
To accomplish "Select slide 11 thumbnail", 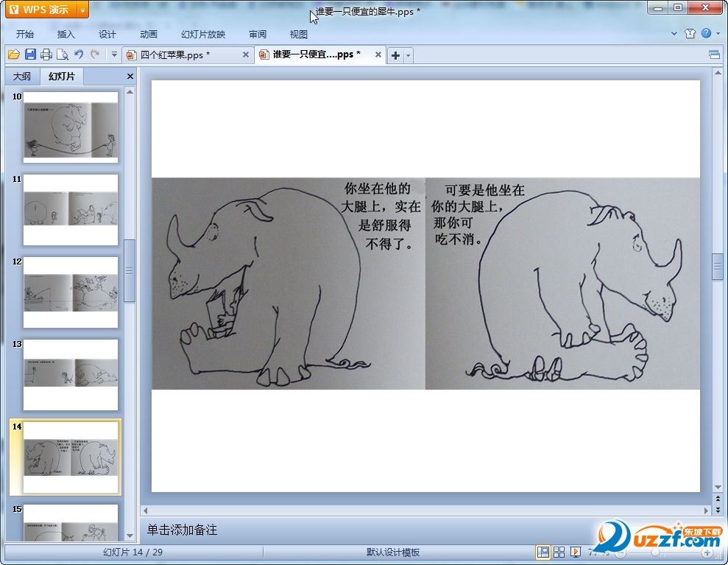I will click(71, 210).
